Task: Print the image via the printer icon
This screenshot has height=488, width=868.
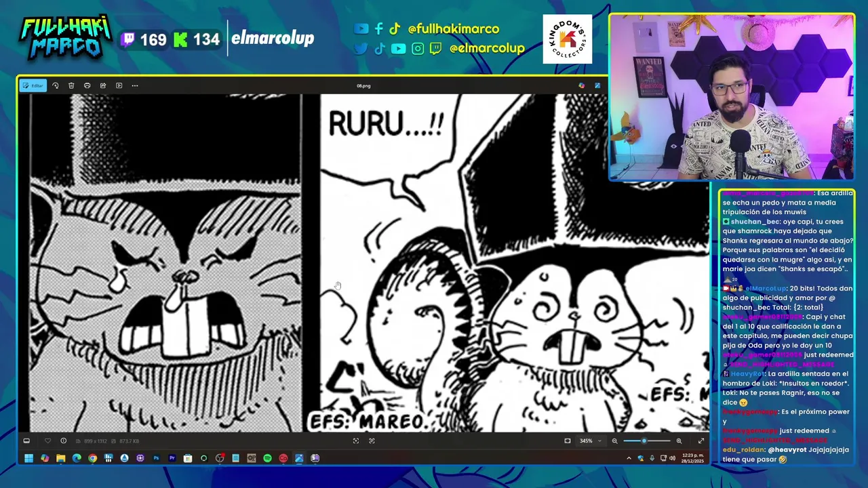Action: coord(87,85)
